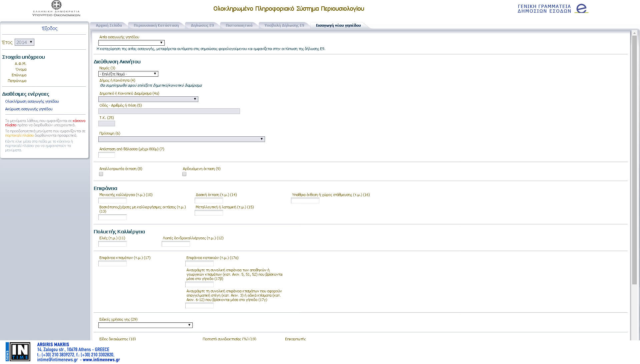
Task: Click the Hellenic Republic ministry emblem logo
Action: (56, 9)
